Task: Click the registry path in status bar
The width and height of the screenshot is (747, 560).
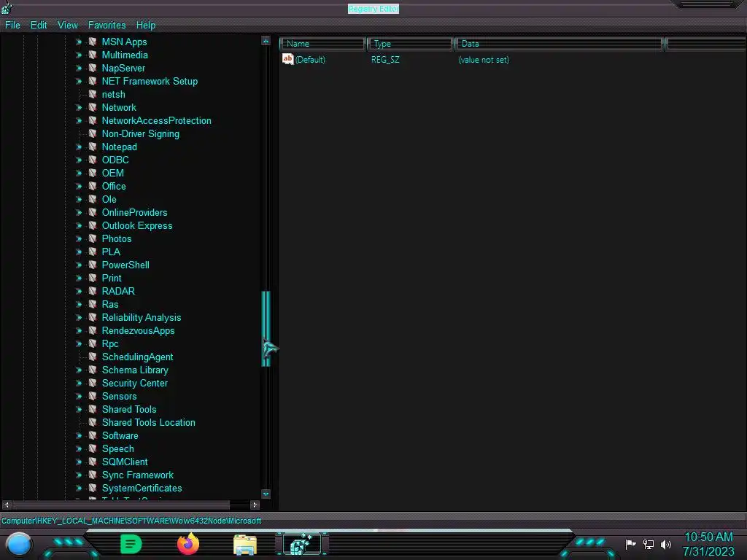Action: point(131,521)
